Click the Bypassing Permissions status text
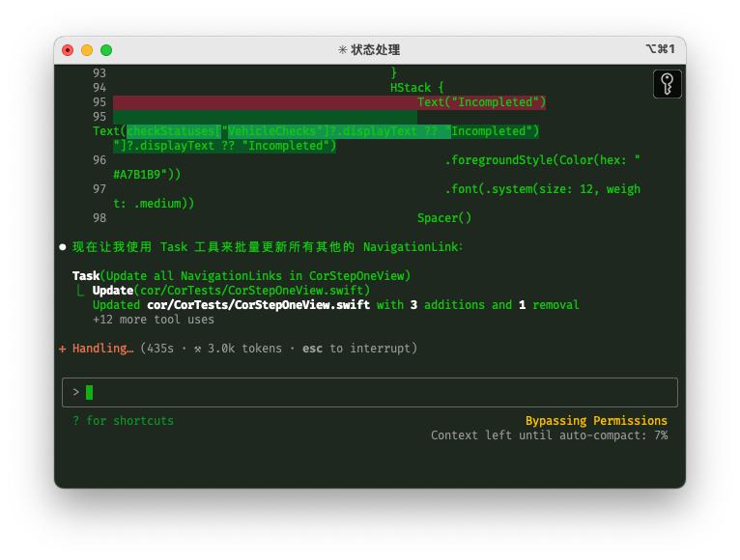The image size is (740, 560). pos(596,420)
